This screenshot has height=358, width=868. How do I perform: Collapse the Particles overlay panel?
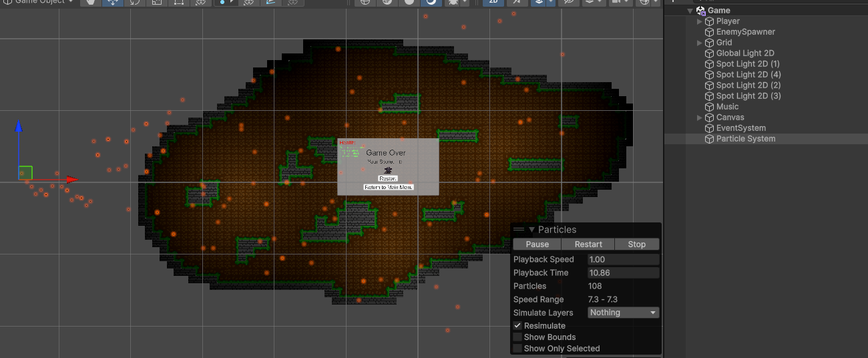coord(531,230)
